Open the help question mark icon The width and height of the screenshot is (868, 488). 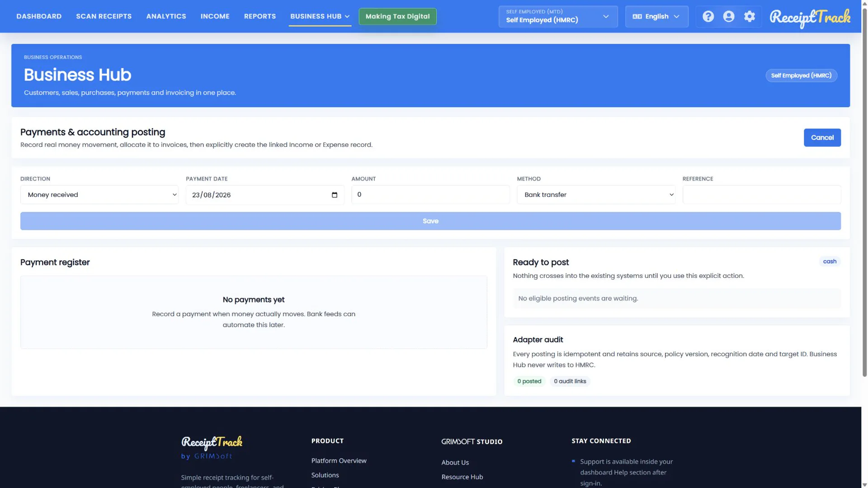tap(708, 17)
